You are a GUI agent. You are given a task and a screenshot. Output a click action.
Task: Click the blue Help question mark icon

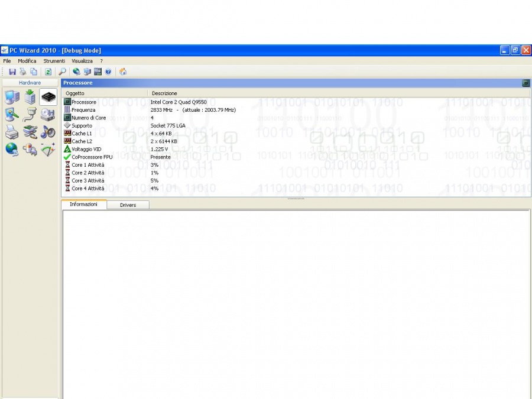[x=108, y=72]
